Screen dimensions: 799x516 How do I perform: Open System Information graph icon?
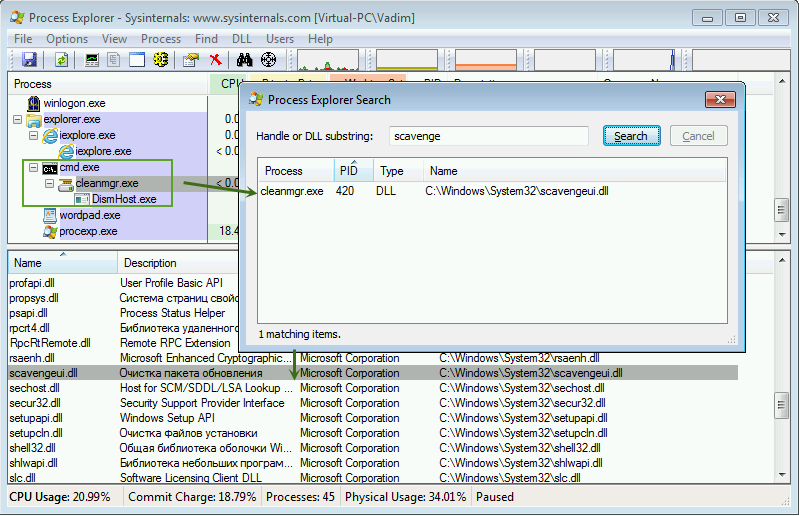tap(92, 60)
